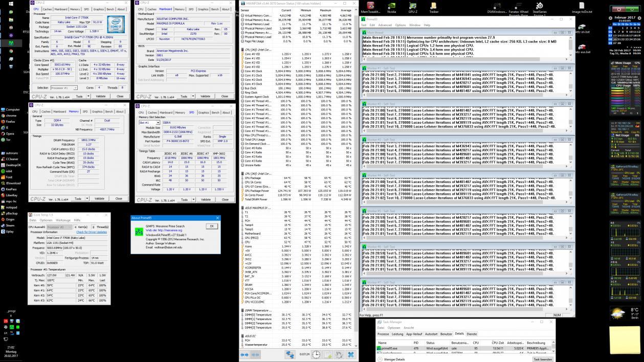Image resolution: width=644 pixels, height=362 pixels.
Task: Click HWiNFO blue X close-sensors icon
Action: click(351, 354)
